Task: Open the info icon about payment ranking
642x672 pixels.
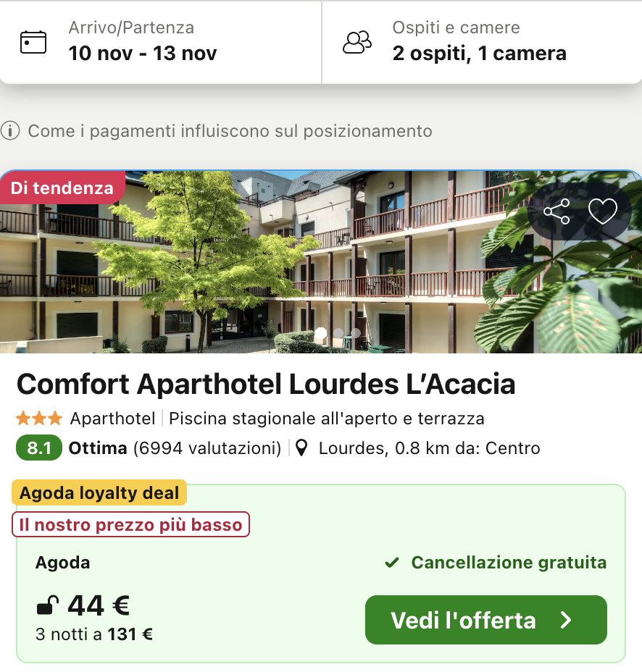Action: (x=10, y=131)
